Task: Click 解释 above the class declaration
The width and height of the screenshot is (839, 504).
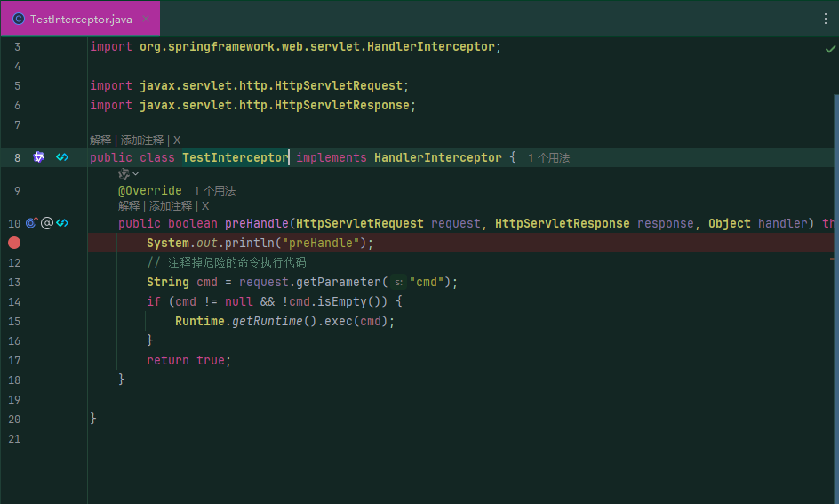Action: pos(100,140)
